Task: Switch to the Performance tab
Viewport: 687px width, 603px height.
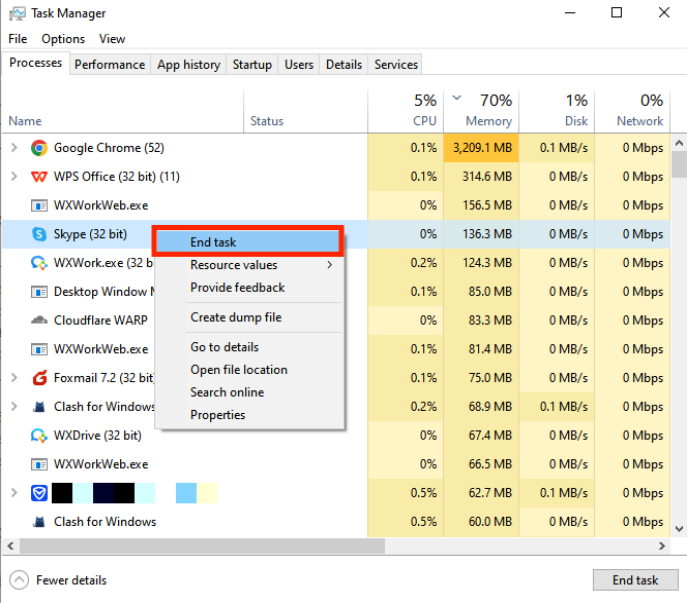Action: click(110, 64)
